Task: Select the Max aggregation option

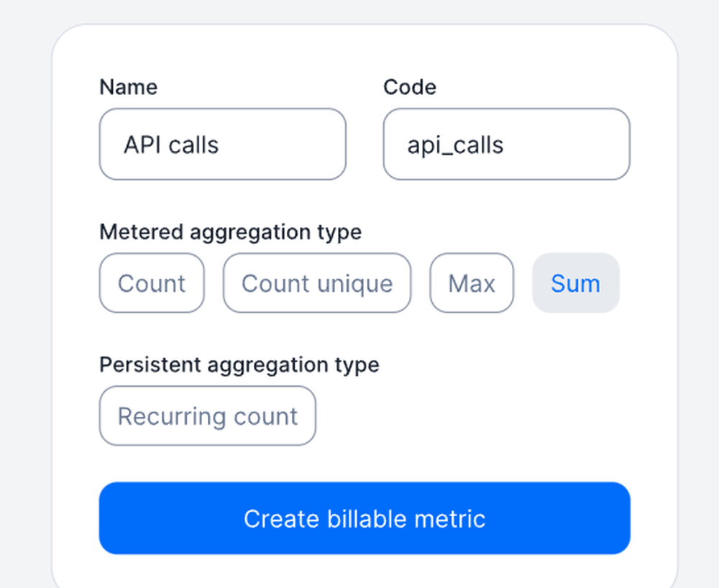Action: [x=472, y=283]
